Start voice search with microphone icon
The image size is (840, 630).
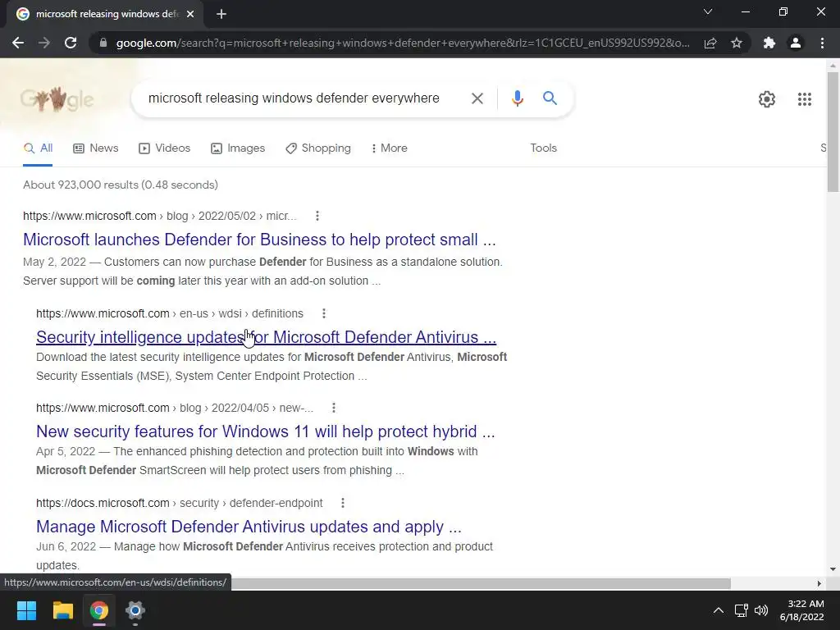tap(517, 98)
